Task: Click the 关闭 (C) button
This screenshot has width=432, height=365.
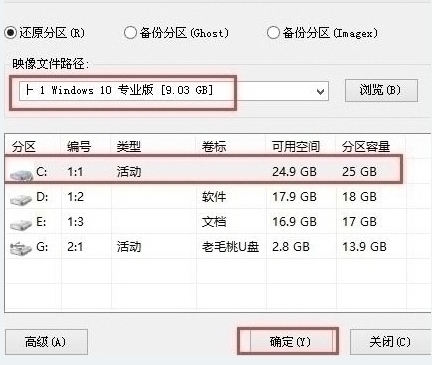Action: pyautogui.click(x=391, y=342)
